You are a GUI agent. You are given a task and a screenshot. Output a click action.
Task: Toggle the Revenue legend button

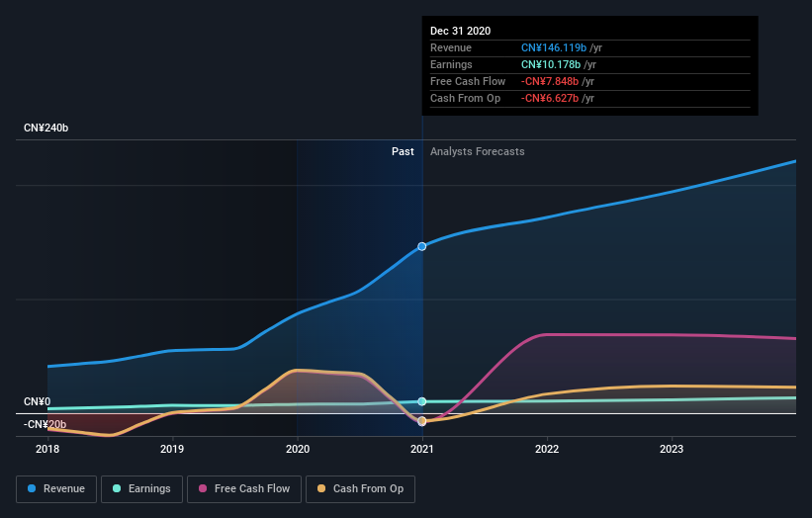[56, 489]
